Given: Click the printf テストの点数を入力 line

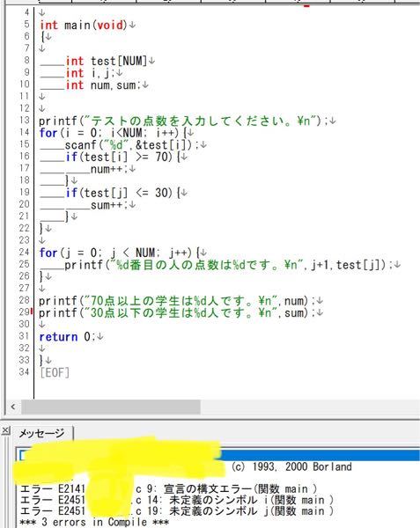Looking at the screenshot, I should 183,121.
